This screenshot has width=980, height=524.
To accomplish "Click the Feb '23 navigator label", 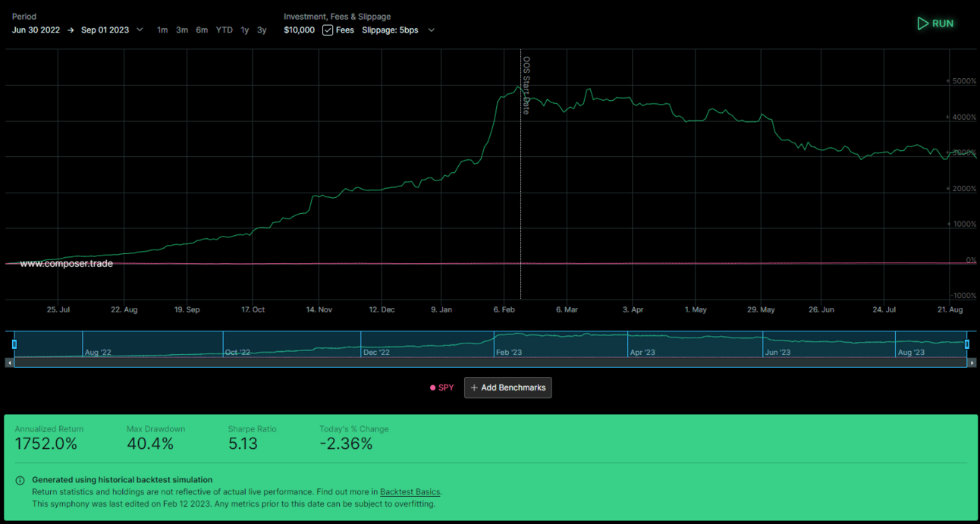I will pyautogui.click(x=509, y=353).
